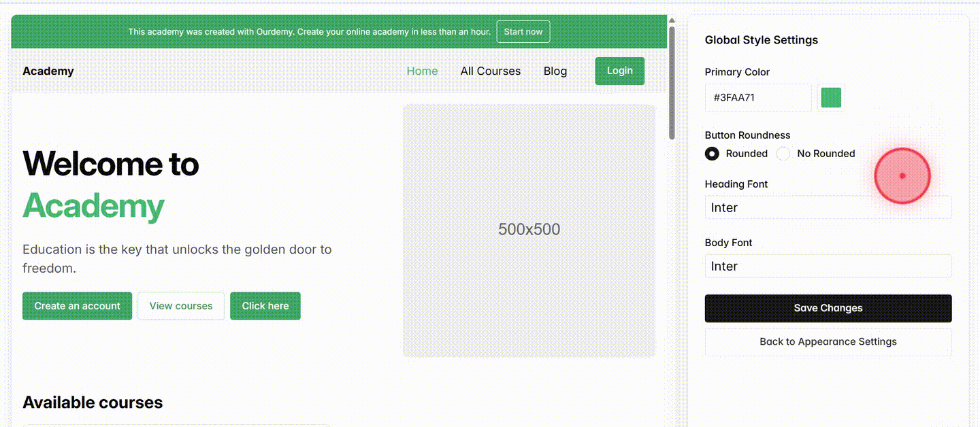
Task: Click the Create an account button
Action: pyautogui.click(x=77, y=306)
